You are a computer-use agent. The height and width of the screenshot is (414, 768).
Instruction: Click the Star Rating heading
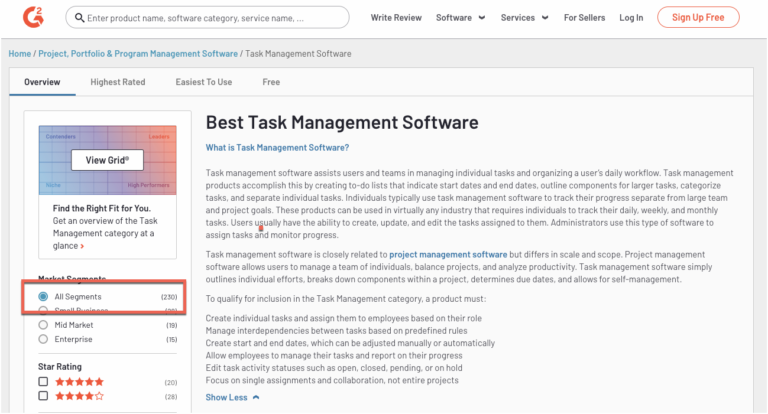tap(60, 366)
